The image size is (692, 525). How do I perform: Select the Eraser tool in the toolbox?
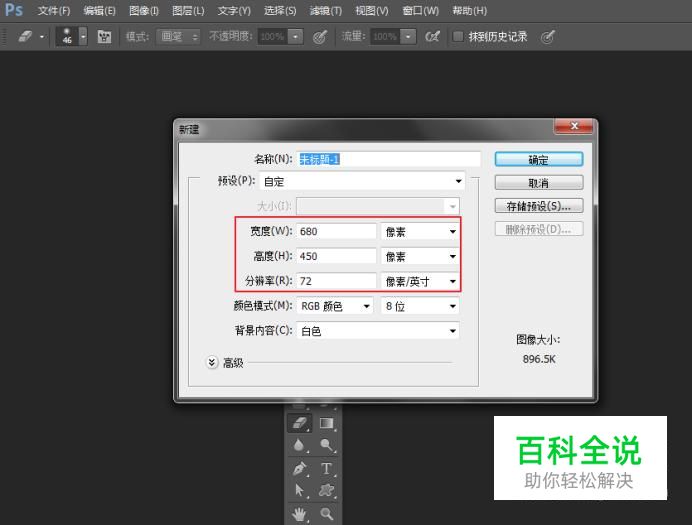coord(300,423)
